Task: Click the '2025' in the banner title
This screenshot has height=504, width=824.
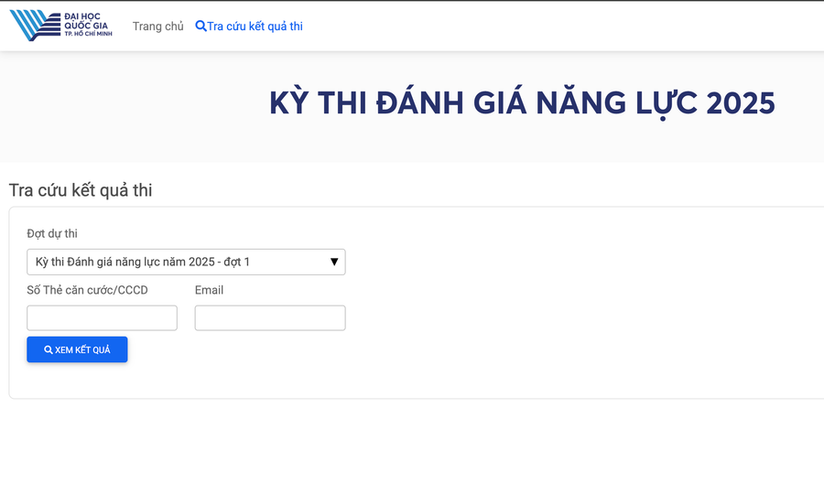Action: 740,103
